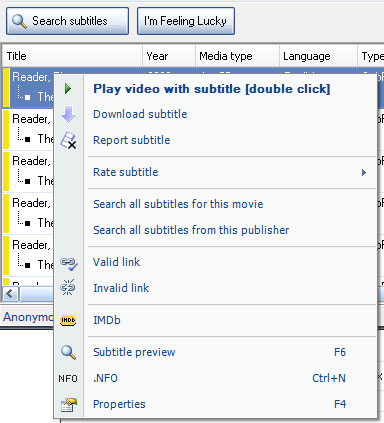This screenshot has width=384, height=423.
Task: Click the green play arrow icon
Action: tap(68, 89)
